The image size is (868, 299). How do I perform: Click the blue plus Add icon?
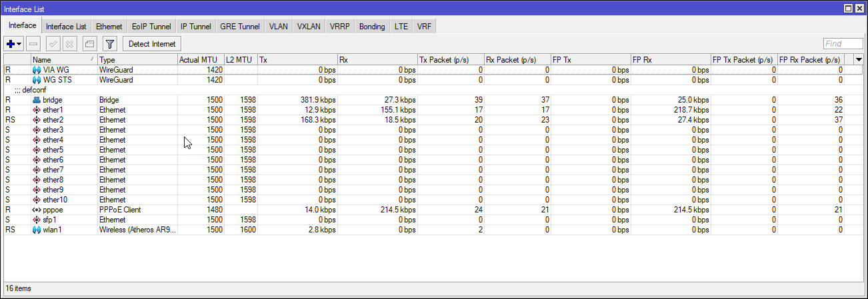point(11,44)
